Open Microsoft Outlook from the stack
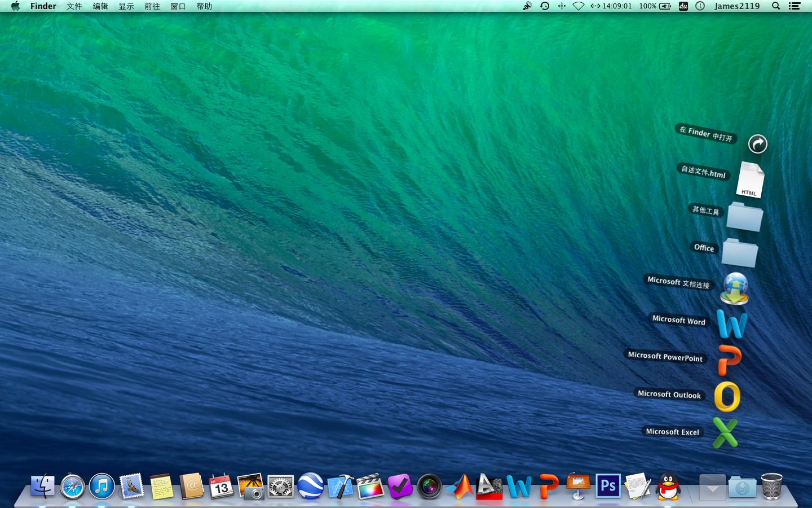Image resolution: width=812 pixels, height=508 pixels. coord(727,396)
